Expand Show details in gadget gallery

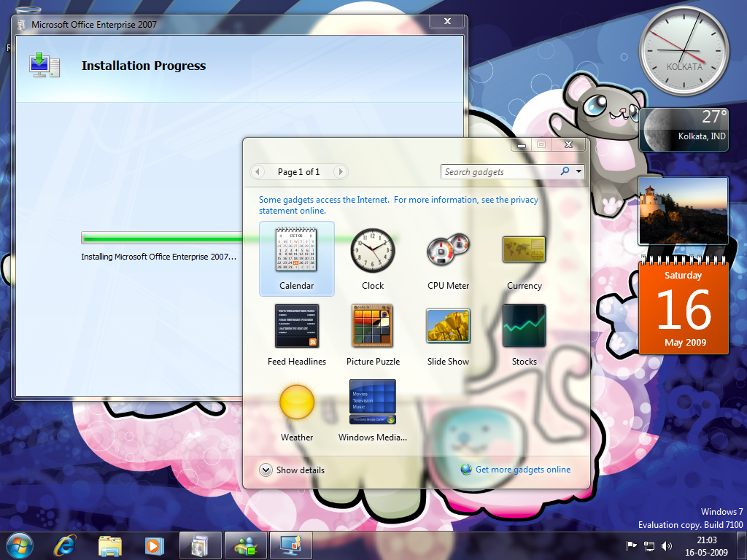[x=266, y=470]
